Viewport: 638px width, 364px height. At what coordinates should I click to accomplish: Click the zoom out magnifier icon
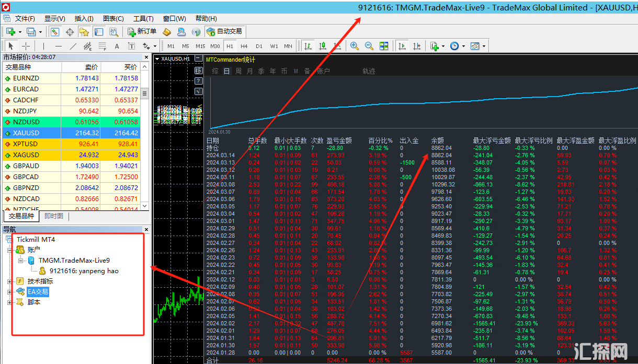pos(369,46)
